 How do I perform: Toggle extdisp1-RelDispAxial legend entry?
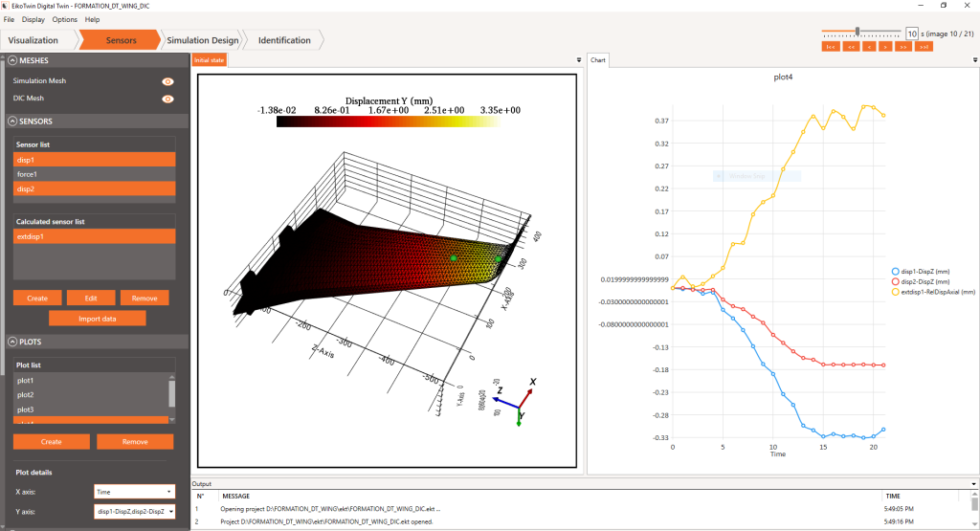933,292
